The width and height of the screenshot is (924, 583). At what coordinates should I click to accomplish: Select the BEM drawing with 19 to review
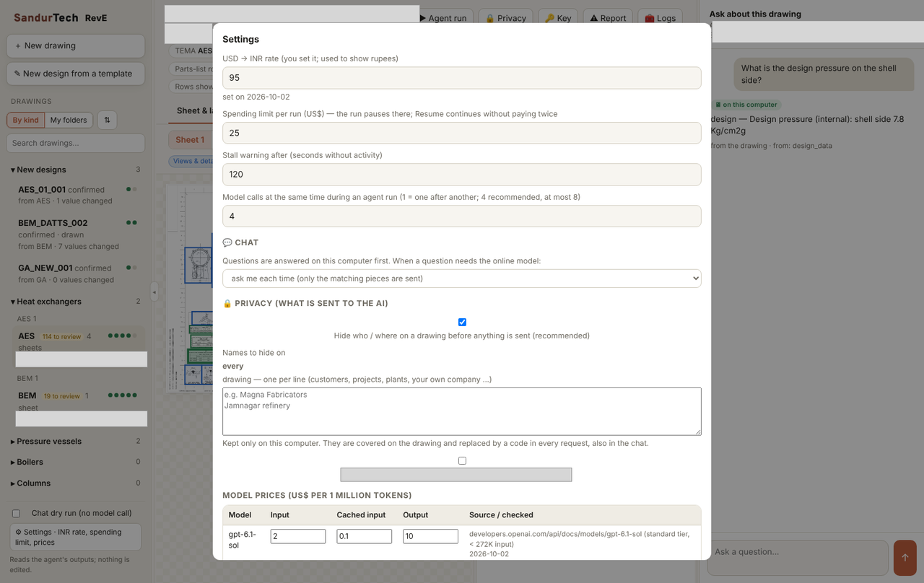(79, 401)
